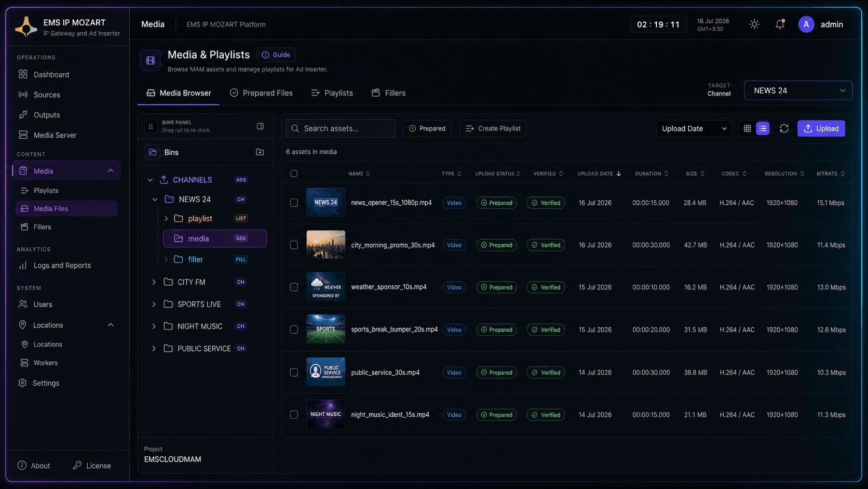
Task: Open the Guide link
Action: [276, 55]
